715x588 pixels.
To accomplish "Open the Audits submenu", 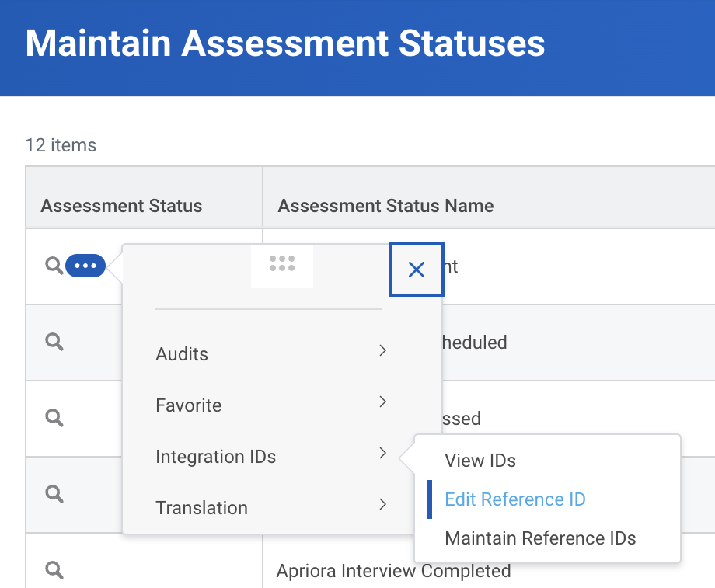I will pyautogui.click(x=271, y=353).
